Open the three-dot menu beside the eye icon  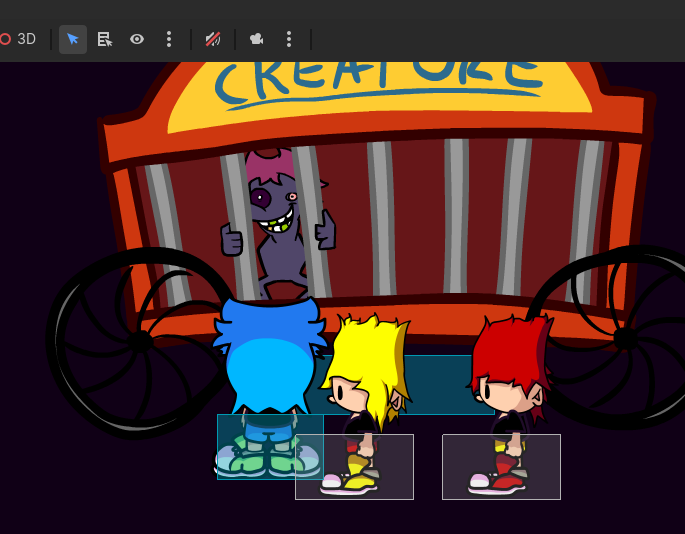point(169,39)
